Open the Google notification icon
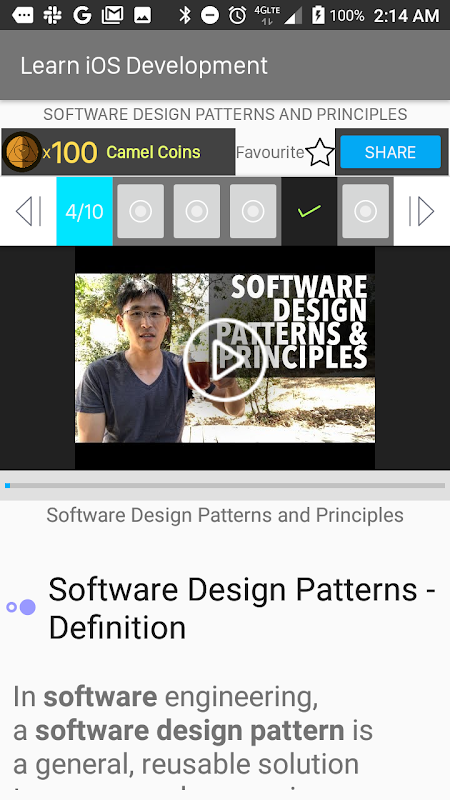450x800 pixels. [82, 15]
